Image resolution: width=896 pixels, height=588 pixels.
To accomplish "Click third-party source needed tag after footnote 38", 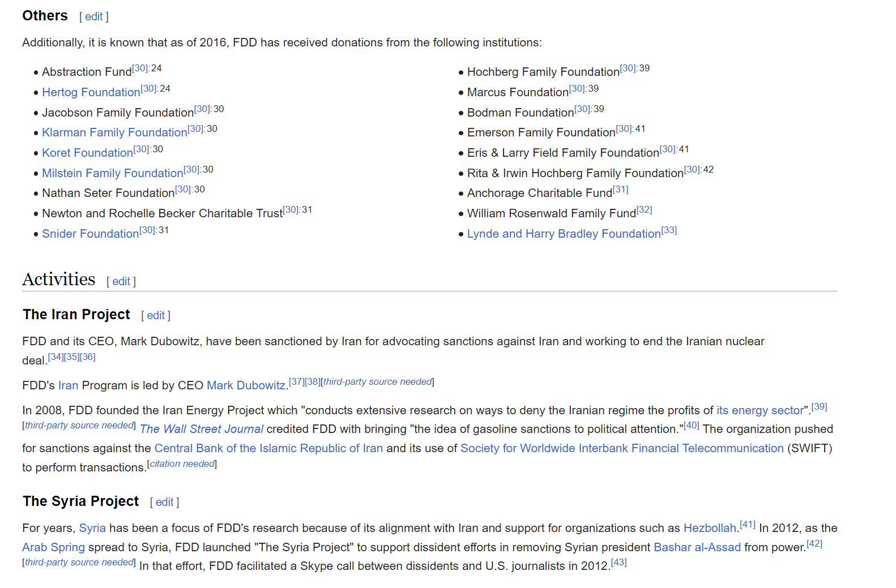I will (x=378, y=382).
